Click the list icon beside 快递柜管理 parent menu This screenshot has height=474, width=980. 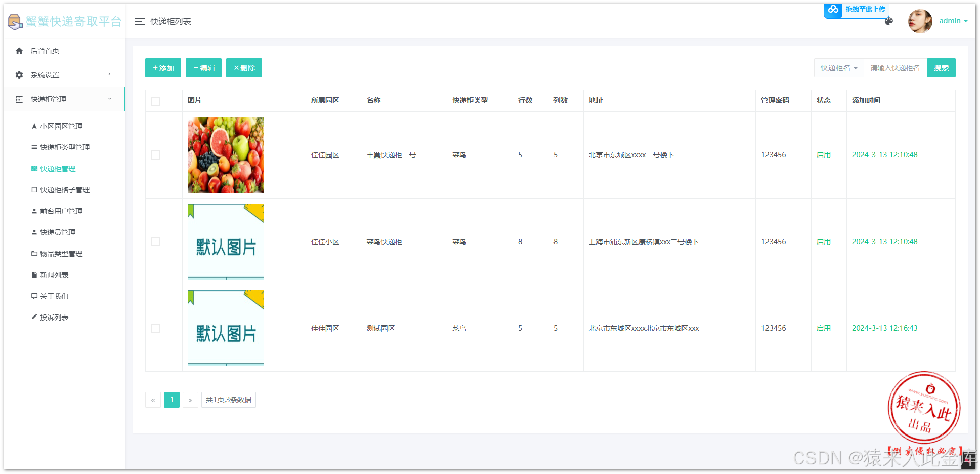[19, 99]
